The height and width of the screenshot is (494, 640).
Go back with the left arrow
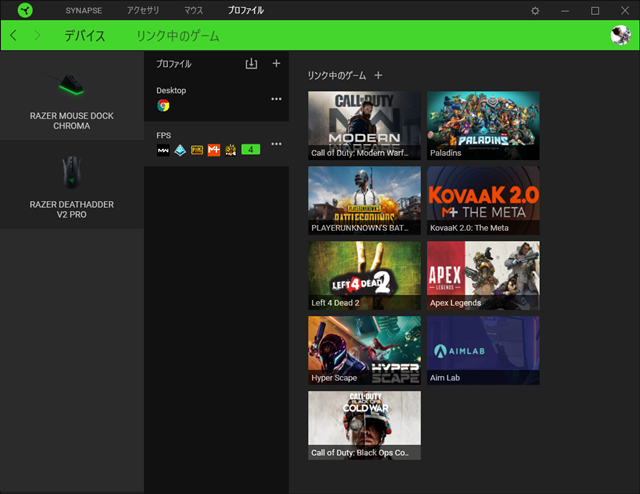(x=13, y=36)
